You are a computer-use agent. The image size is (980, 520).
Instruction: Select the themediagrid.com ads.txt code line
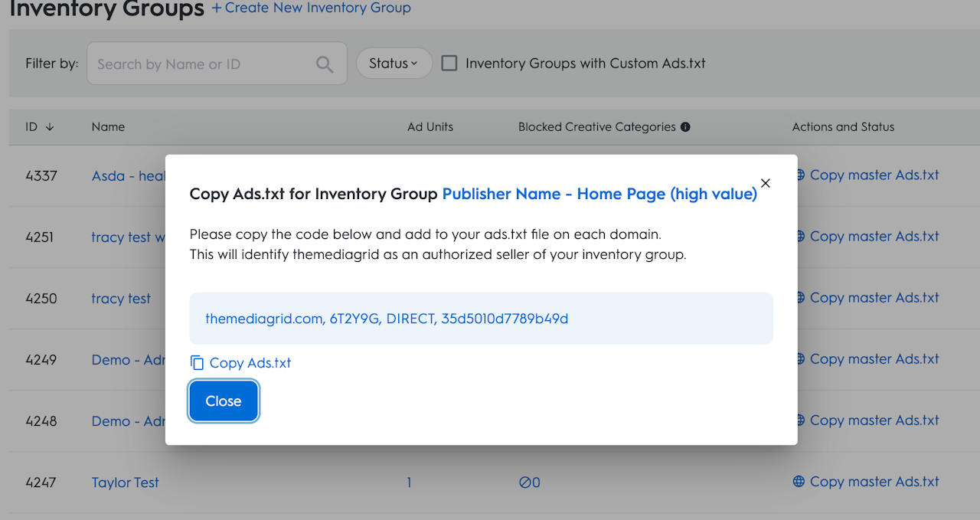tap(387, 319)
